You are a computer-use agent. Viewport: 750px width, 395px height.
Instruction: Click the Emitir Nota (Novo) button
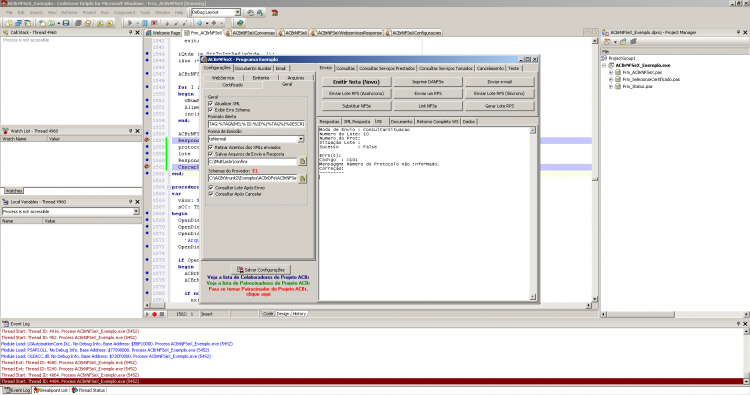click(x=356, y=82)
